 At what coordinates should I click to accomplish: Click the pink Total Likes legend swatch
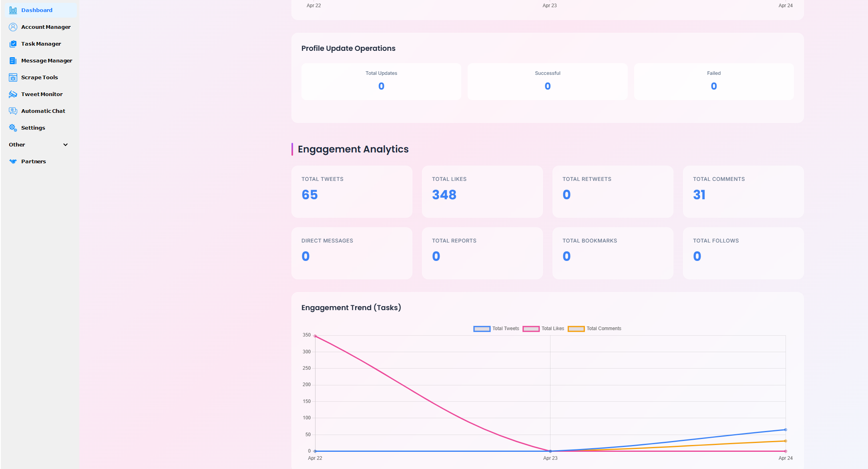[x=531, y=329]
